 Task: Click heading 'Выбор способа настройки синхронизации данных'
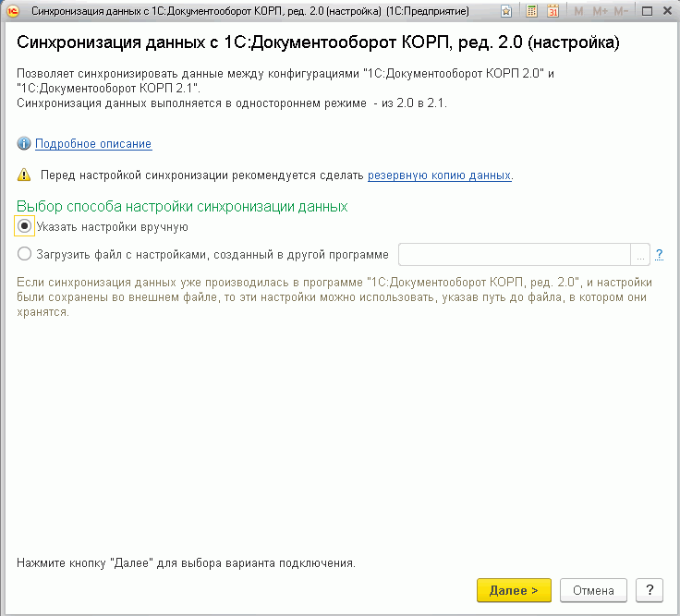182,206
